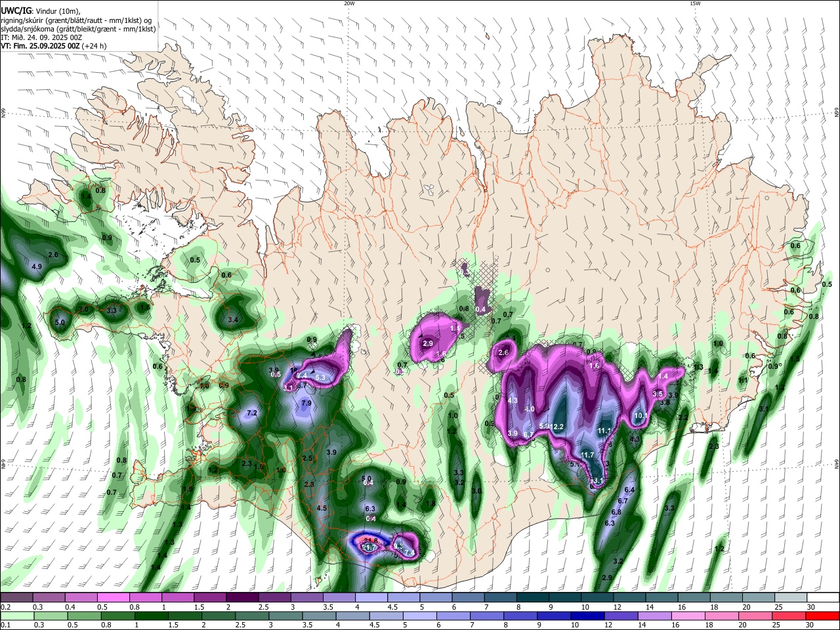Viewport: 840px width, 630px height.
Task: Click the 2.8 precipitation value on the map
Action: 309,484
